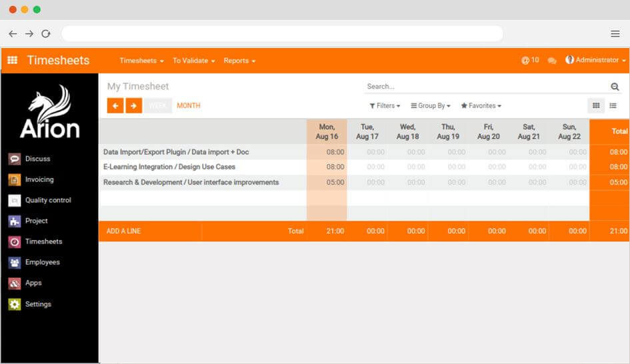
Task: Click the browser forward arrow
Action: click(x=29, y=34)
